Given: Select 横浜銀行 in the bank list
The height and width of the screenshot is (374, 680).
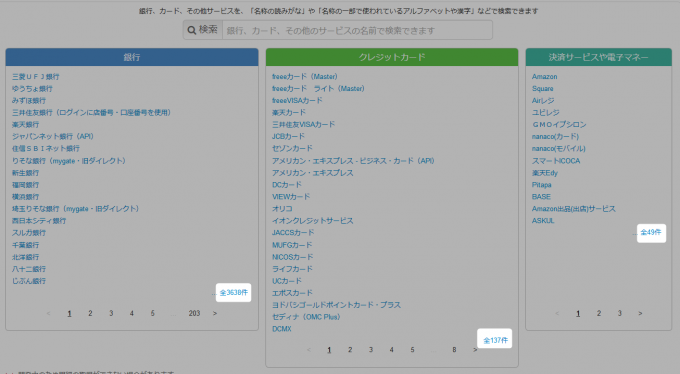Looking at the screenshot, I should click(25, 197).
